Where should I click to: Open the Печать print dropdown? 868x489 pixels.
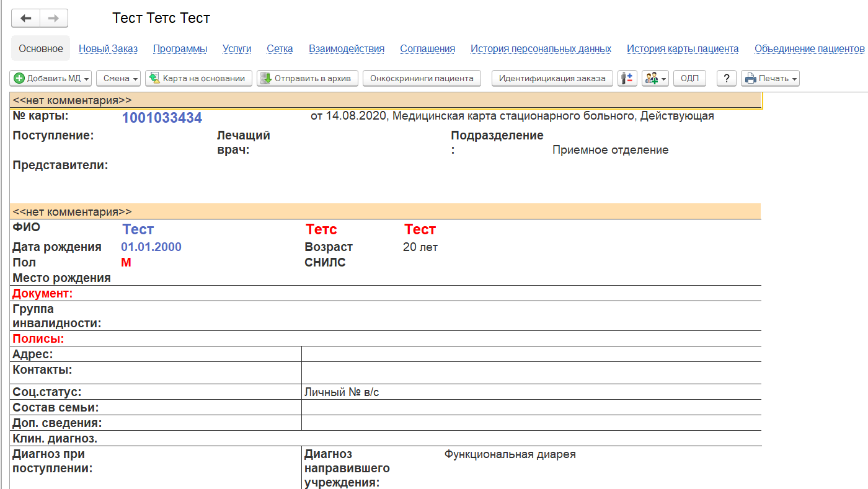click(770, 78)
